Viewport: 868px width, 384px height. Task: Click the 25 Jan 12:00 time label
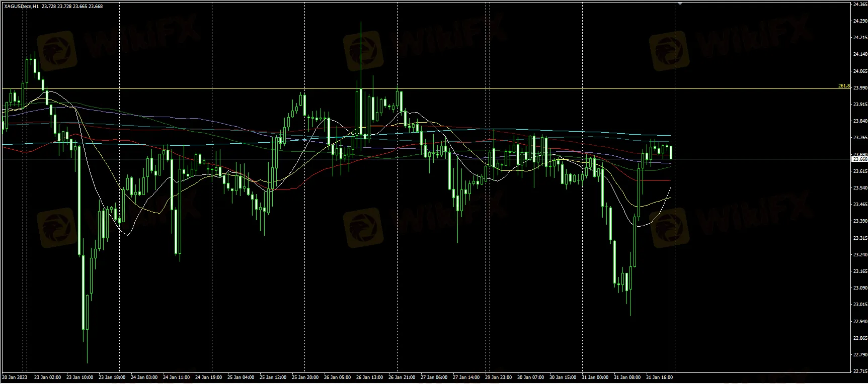click(x=272, y=377)
